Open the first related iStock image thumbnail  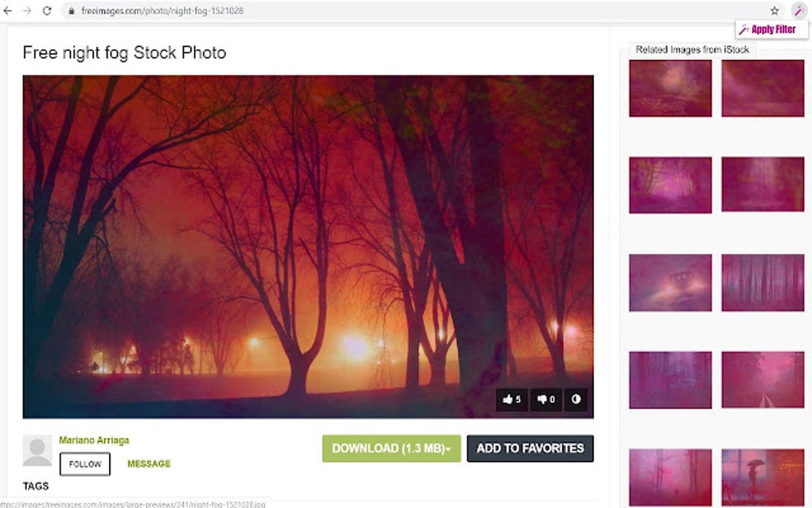point(670,88)
